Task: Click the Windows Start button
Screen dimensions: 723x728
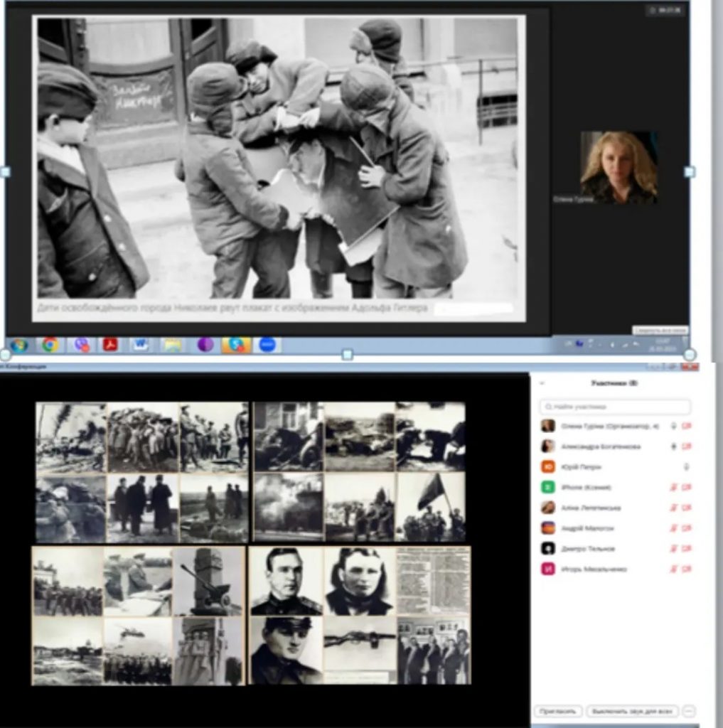Action: point(18,345)
